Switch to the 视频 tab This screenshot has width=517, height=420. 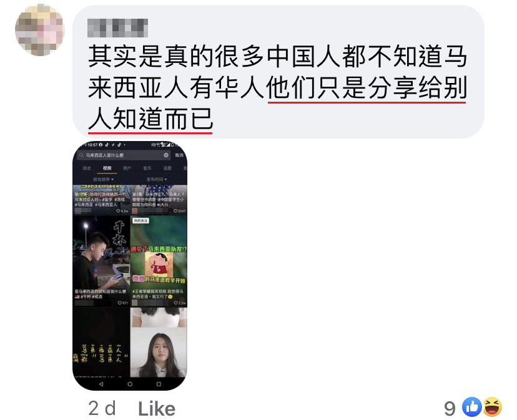pyautogui.click(x=107, y=168)
